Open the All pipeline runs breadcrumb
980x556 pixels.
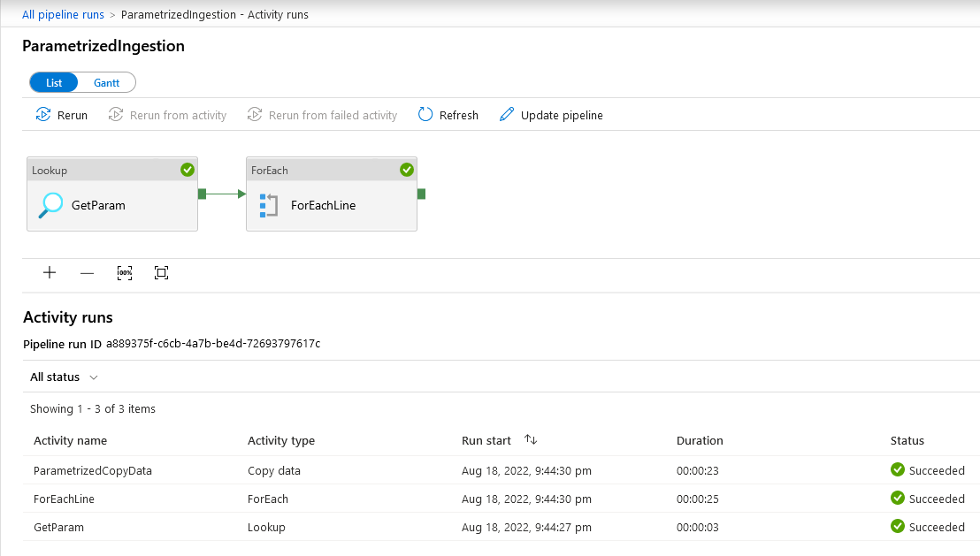(63, 14)
